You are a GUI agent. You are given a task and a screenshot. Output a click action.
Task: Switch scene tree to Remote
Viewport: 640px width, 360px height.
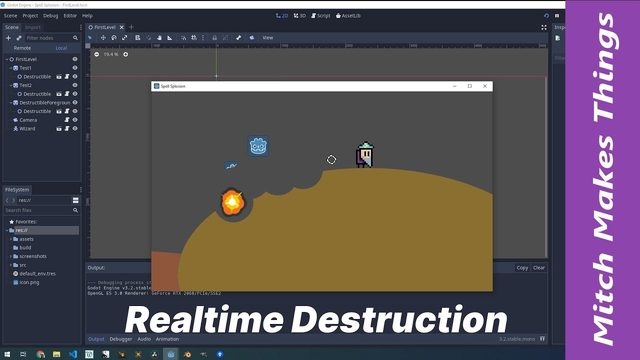pos(22,48)
